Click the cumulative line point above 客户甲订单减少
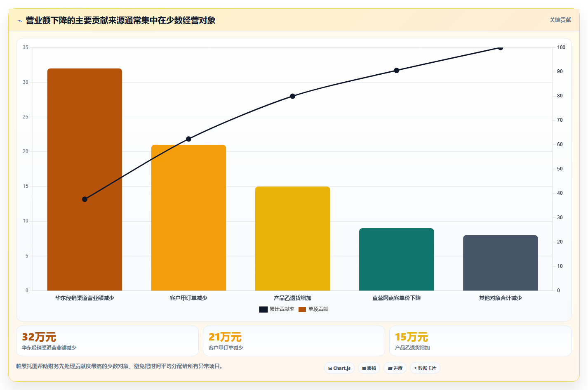The width and height of the screenshot is (588, 390). click(x=188, y=139)
